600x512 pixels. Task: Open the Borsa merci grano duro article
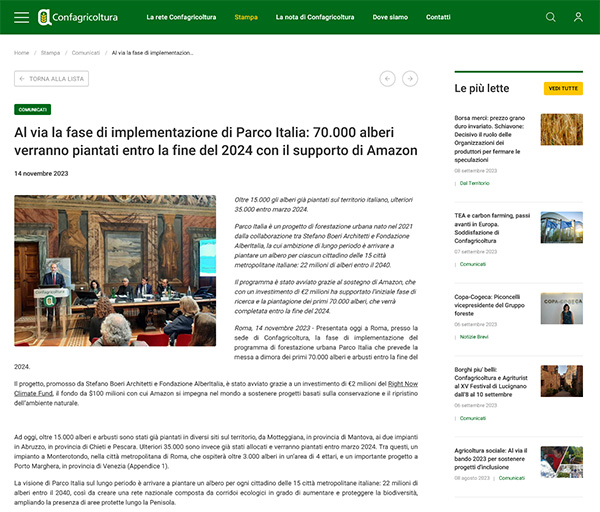point(492,139)
